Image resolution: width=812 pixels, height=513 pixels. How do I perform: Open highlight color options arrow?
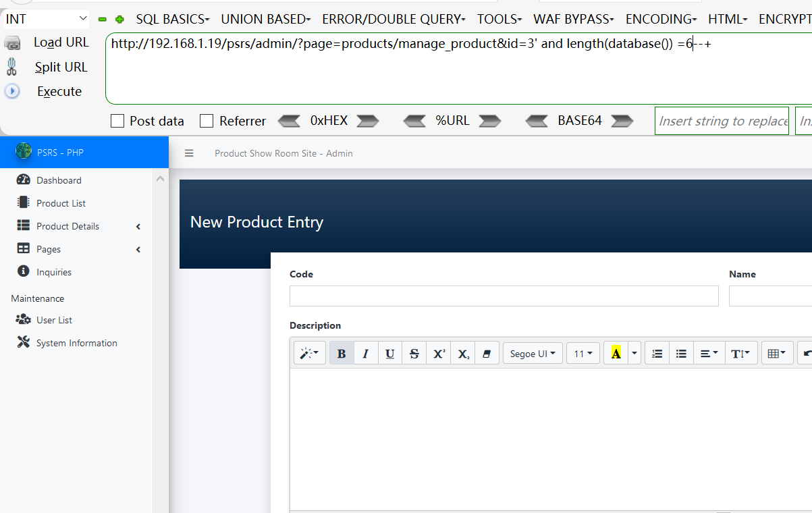(x=634, y=353)
